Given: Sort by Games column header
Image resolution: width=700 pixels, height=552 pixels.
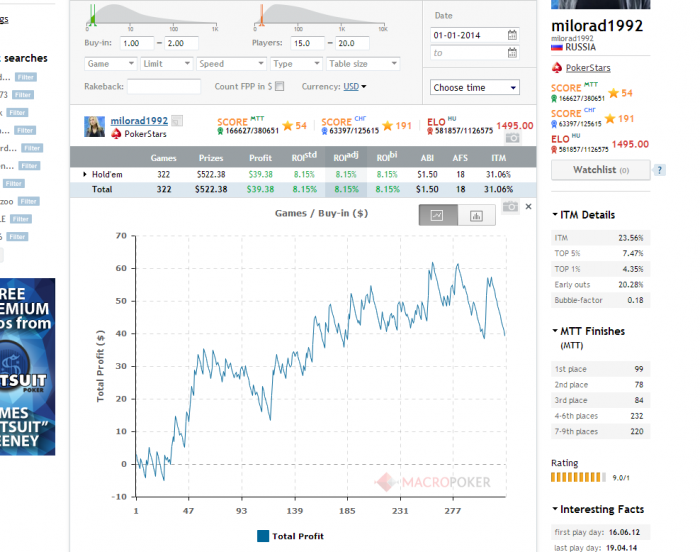Looking at the screenshot, I should (163, 158).
